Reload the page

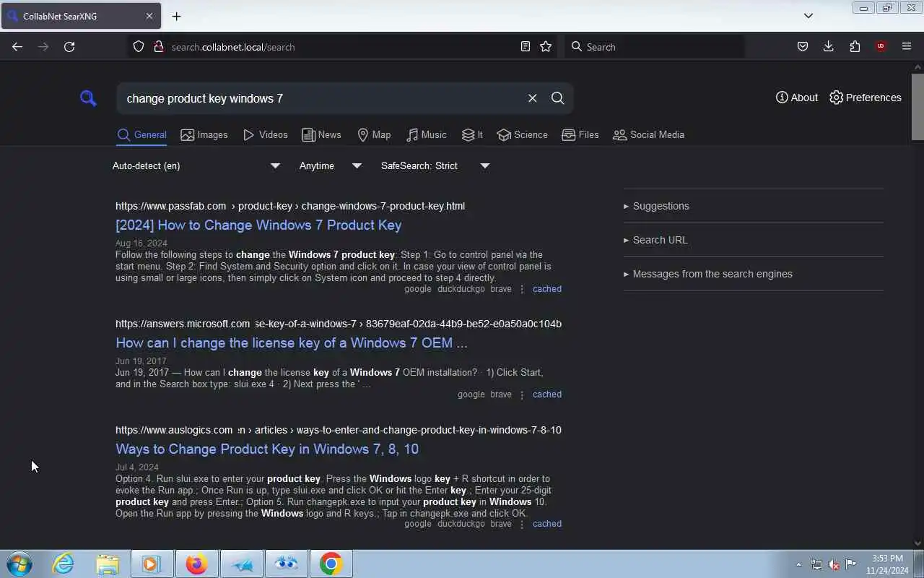(x=69, y=46)
